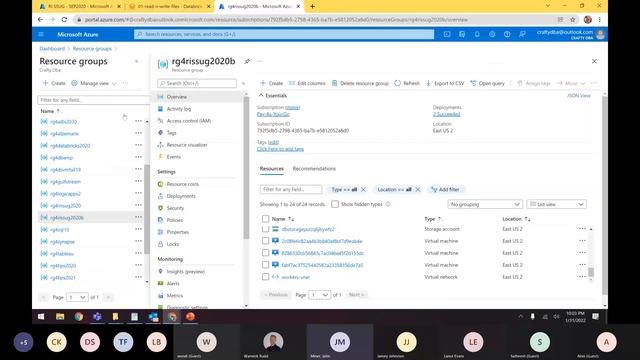The height and width of the screenshot is (360, 640).
Task: Open Resource costs under Settings
Action: coord(182,184)
